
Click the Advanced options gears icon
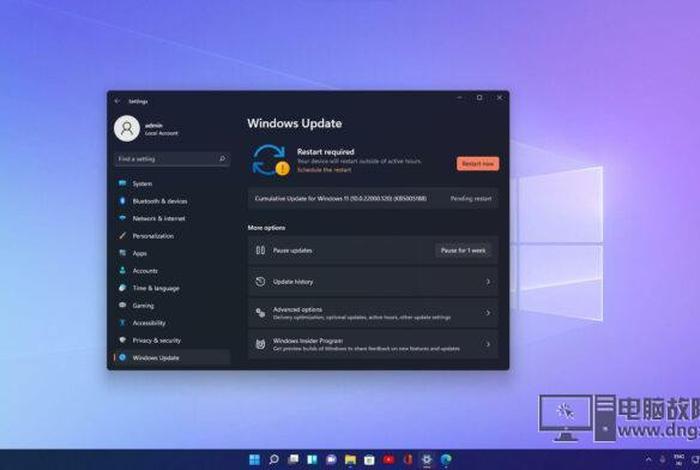click(260, 313)
